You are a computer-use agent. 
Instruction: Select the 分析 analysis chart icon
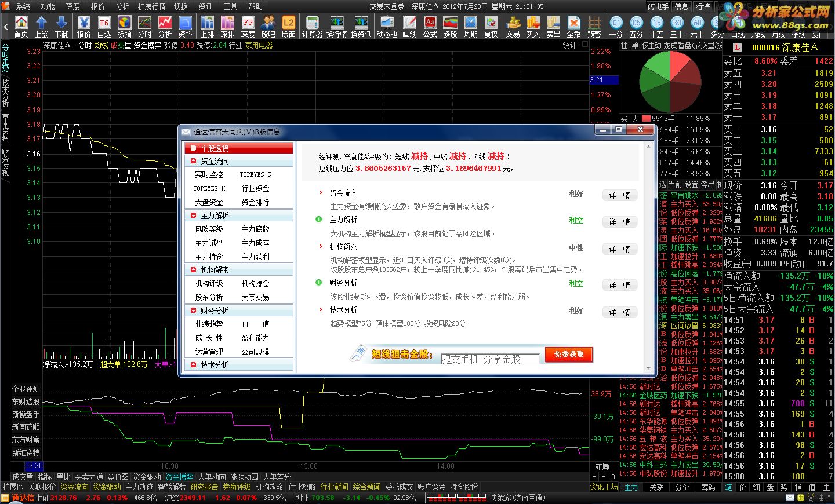[165, 26]
